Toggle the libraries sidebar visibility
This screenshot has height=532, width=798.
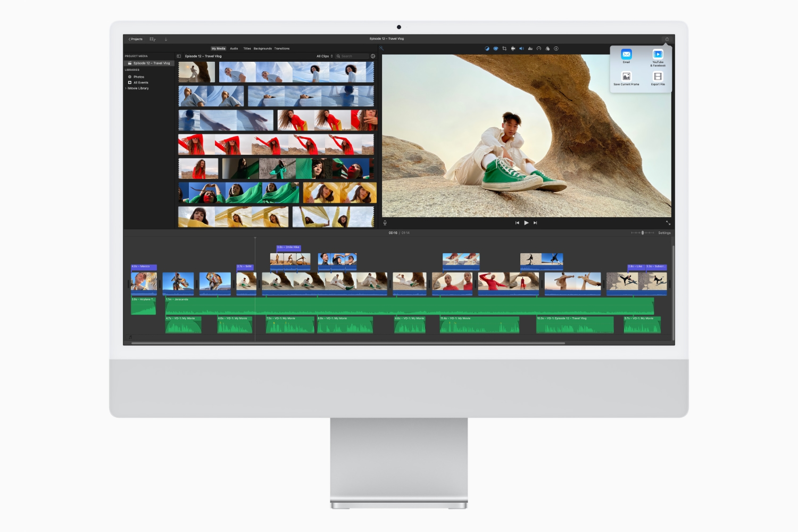(179, 56)
